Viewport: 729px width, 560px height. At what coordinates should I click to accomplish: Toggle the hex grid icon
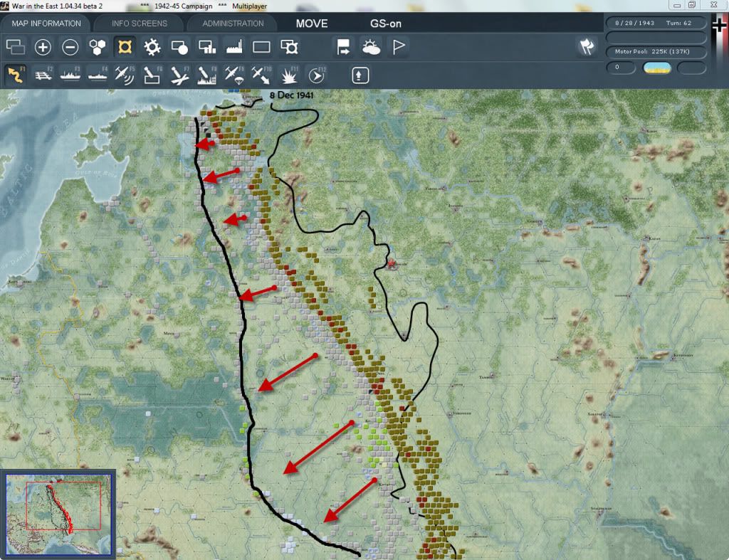(97, 47)
